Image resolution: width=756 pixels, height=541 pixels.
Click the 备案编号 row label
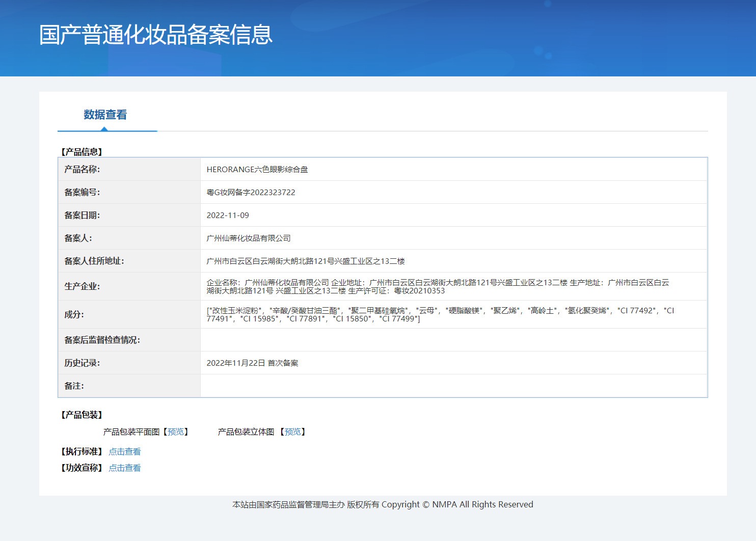82,192
